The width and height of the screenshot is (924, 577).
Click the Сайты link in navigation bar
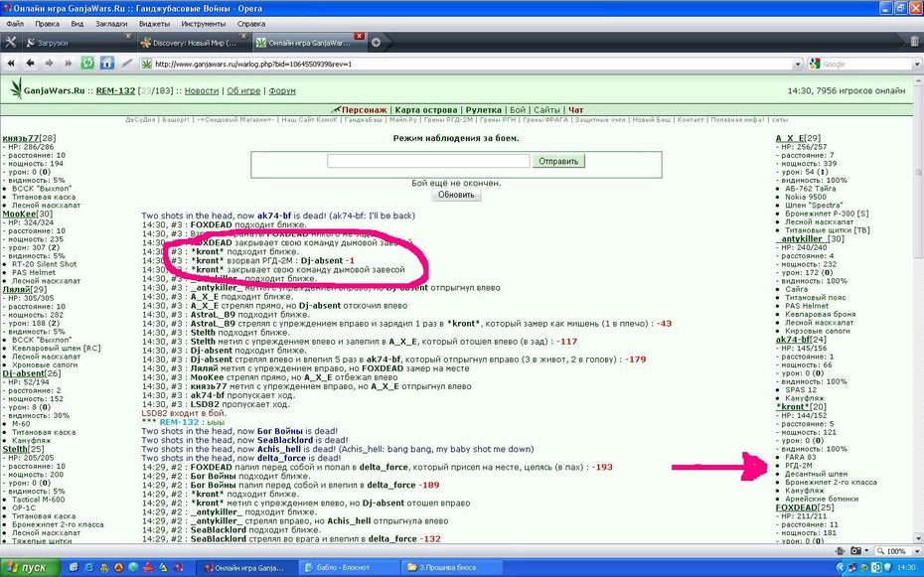pyautogui.click(x=546, y=109)
